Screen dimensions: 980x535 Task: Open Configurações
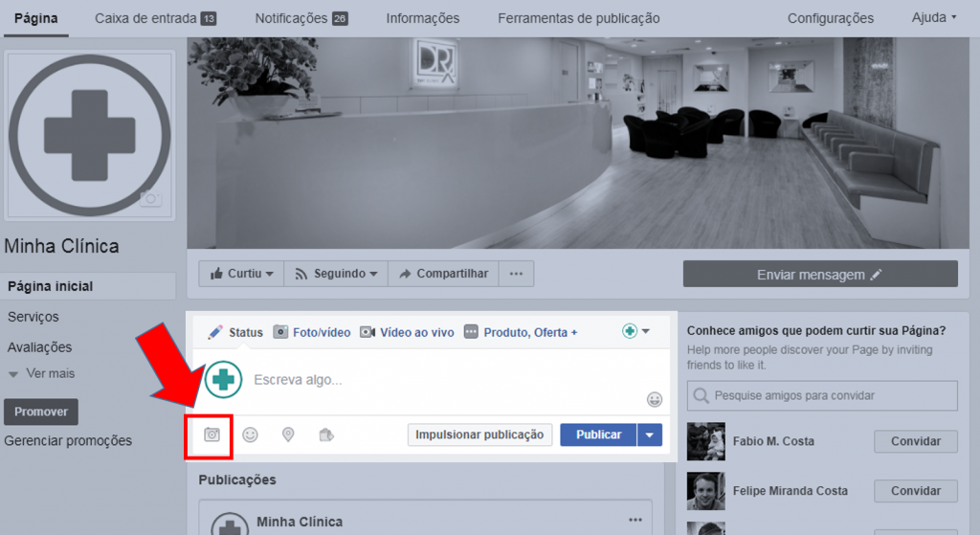[x=831, y=18]
